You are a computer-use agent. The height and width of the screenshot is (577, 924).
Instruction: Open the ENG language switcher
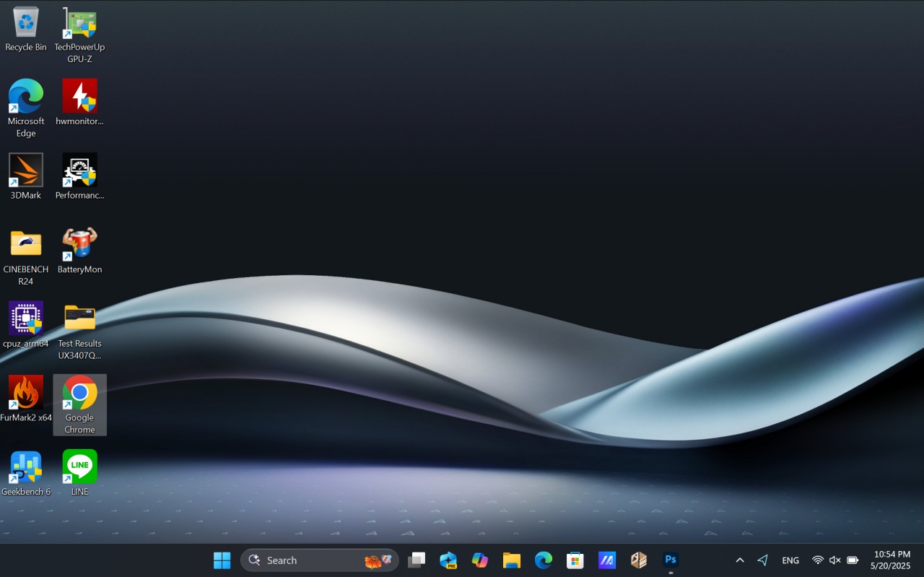pos(790,560)
